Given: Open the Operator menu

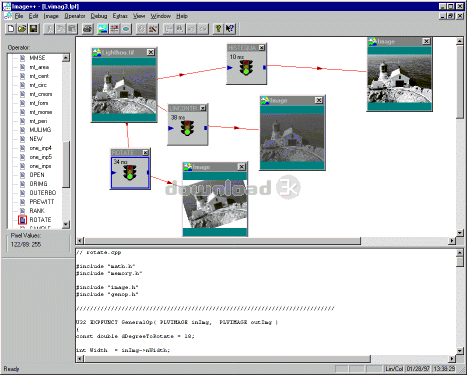Looking at the screenshot, I should 75,16.
